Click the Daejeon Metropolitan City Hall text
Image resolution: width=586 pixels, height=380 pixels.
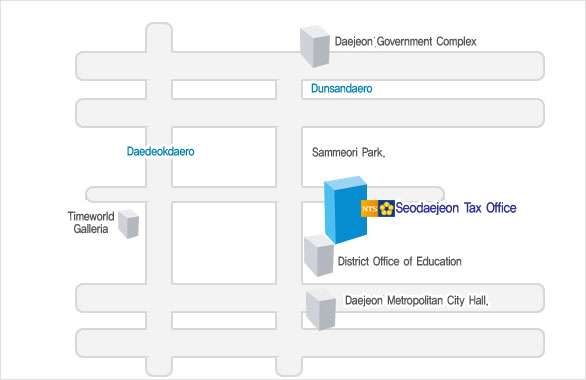coord(417,300)
